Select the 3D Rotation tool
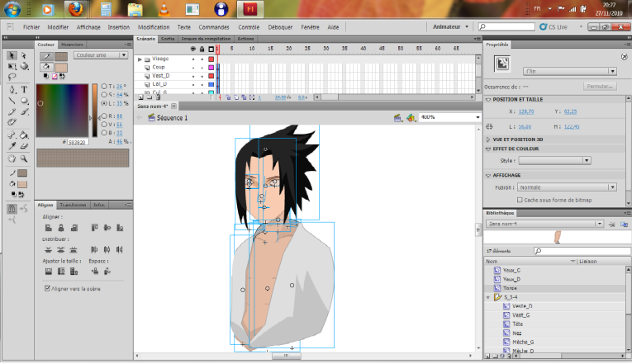Screen dimensions: 632x364 pos(24,66)
